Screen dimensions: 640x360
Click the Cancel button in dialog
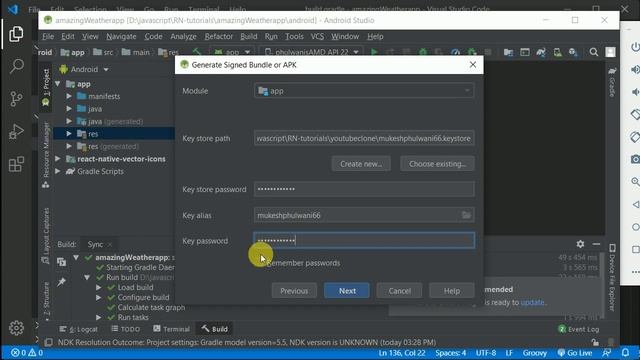pos(400,291)
